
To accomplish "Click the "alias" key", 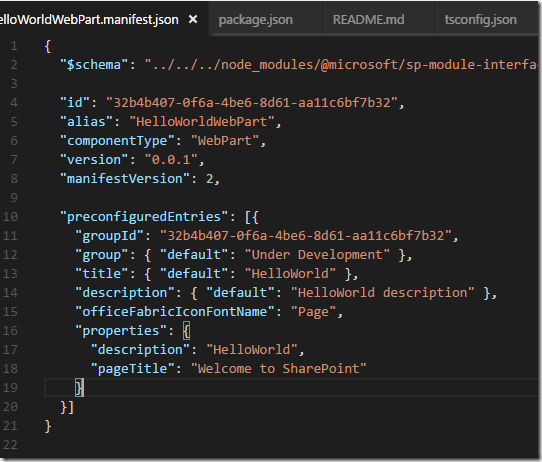I will [87, 122].
